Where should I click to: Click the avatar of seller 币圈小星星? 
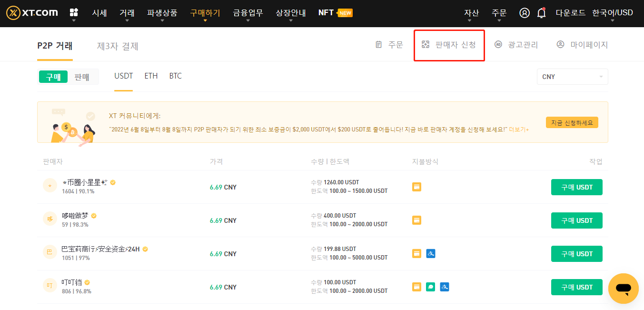point(50,185)
